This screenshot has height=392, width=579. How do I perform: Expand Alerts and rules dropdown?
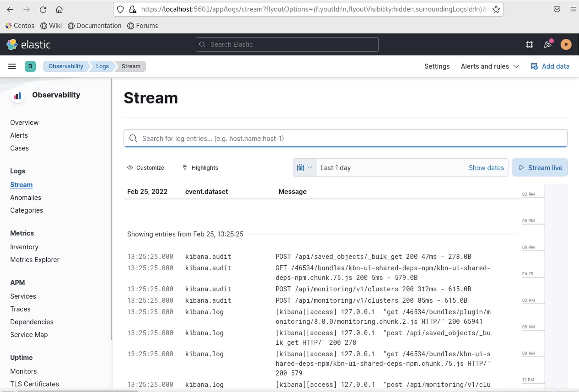490,66
